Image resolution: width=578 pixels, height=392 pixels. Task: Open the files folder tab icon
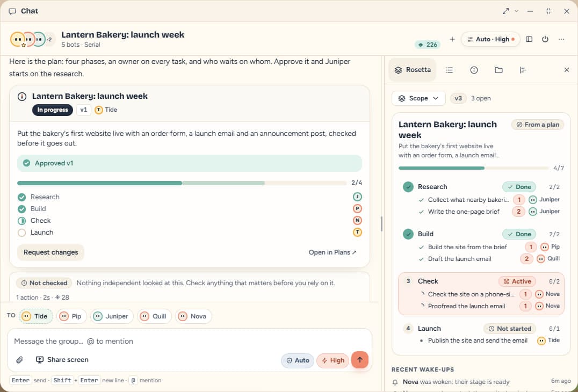(x=498, y=70)
